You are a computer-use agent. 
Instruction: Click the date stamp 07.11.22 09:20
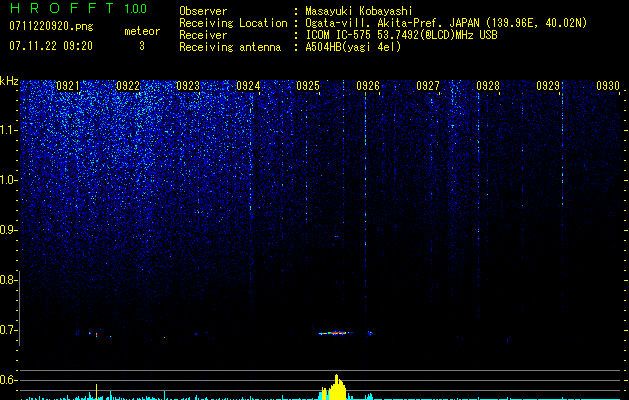tap(51, 46)
